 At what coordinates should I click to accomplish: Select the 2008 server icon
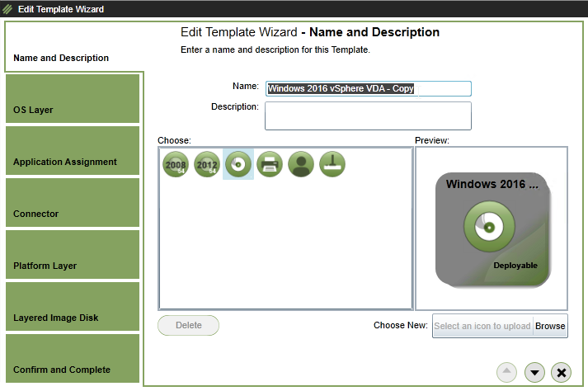click(176, 164)
